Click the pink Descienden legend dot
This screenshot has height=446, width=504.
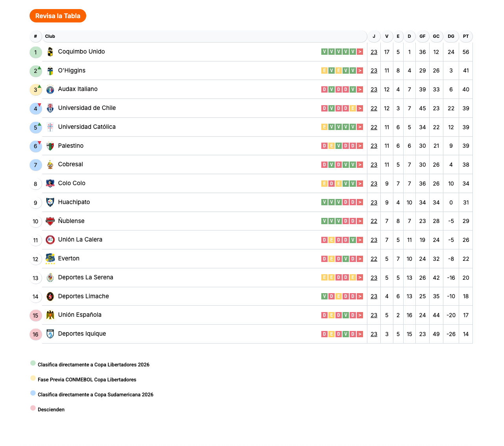tap(33, 408)
